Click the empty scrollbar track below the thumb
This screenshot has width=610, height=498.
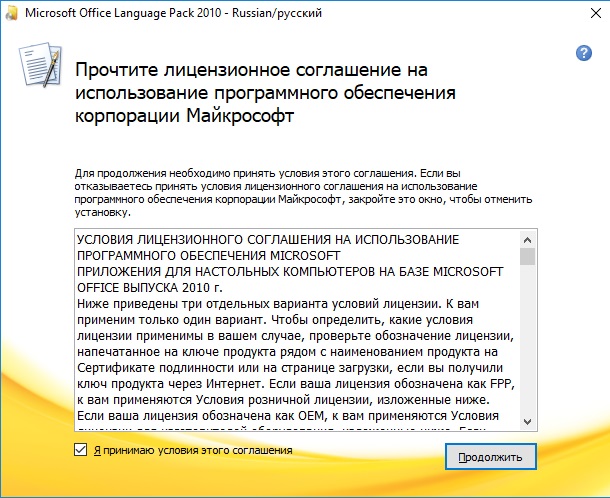pyautogui.click(x=527, y=350)
